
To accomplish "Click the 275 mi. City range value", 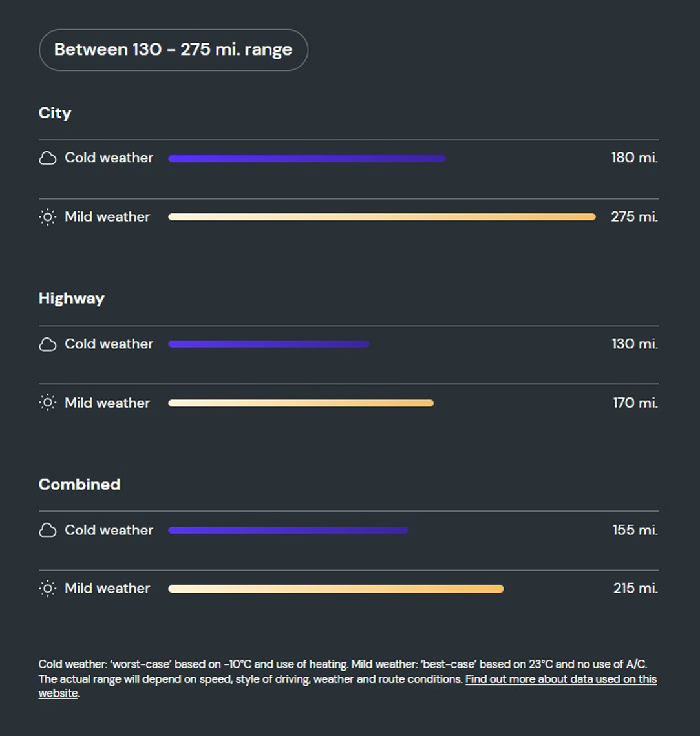I will click(x=634, y=217).
